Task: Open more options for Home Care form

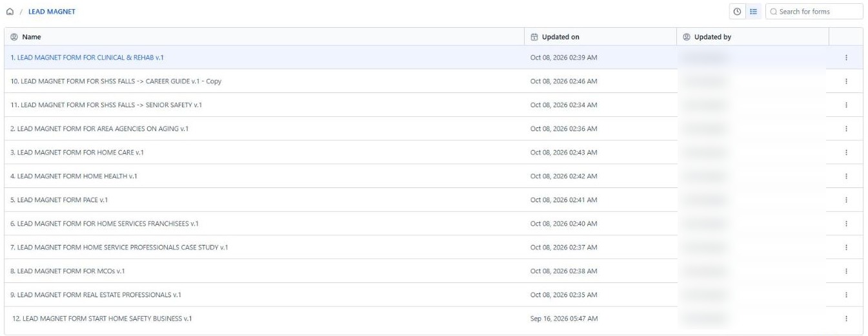Action: pyautogui.click(x=846, y=152)
